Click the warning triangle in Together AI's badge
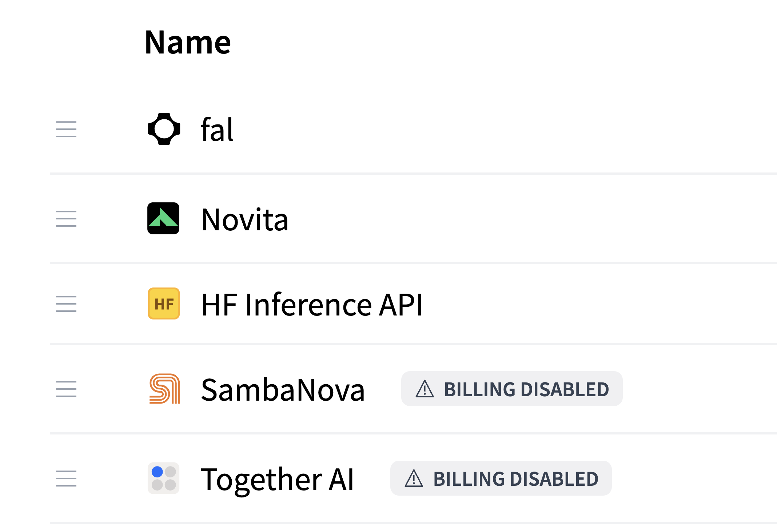The width and height of the screenshot is (777, 532). pyautogui.click(x=414, y=478)
